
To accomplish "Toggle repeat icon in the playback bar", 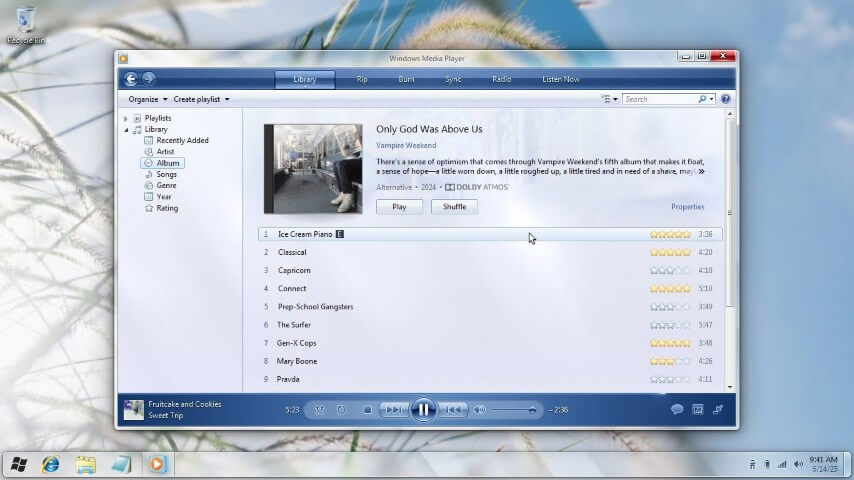I will (x=342, y=409).
